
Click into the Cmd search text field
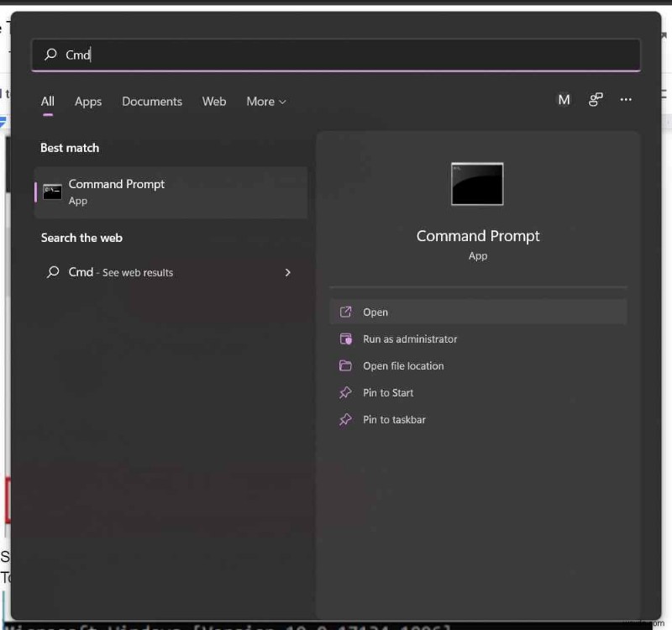[336, 55]
